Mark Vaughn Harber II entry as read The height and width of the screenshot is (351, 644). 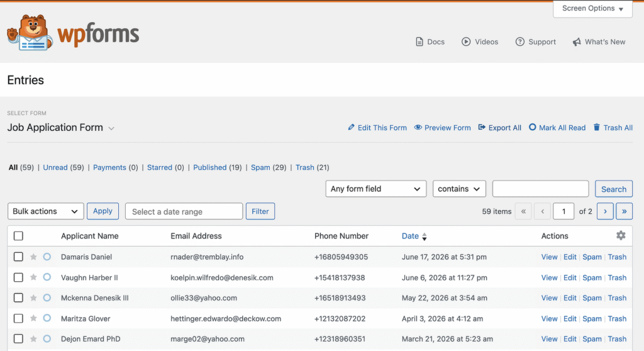tap(47, 277)
